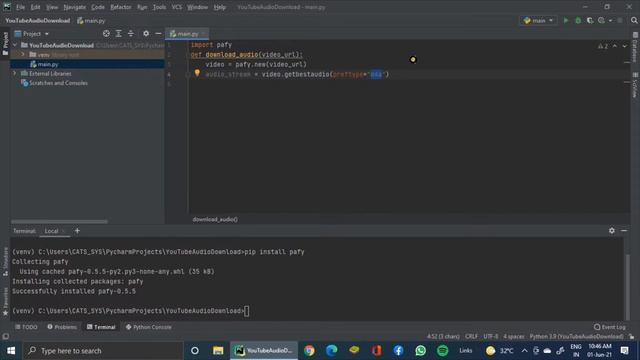Select the Local terminal tab

(51, 231)
